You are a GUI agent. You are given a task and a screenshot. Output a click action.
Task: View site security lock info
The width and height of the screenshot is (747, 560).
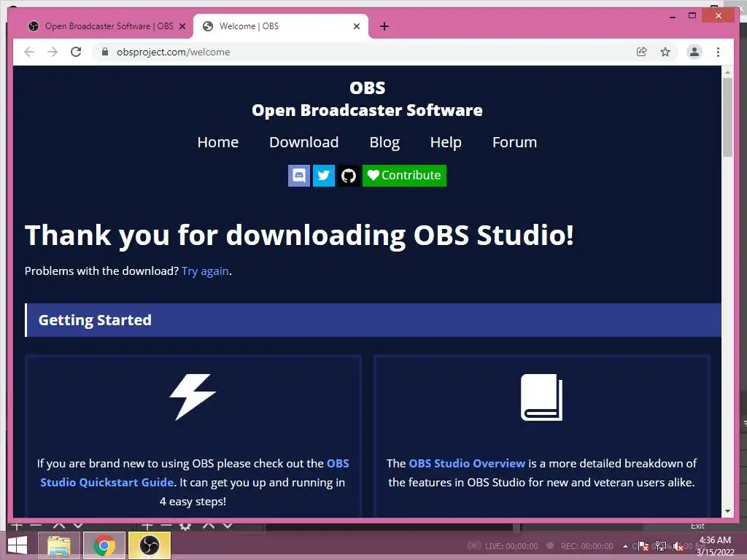pos(105,52)
